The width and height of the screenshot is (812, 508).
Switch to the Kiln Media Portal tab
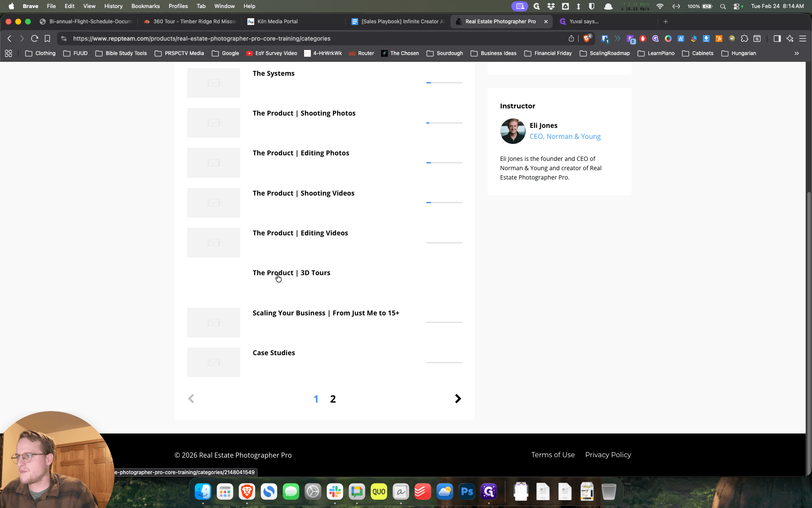pos(277,22)
